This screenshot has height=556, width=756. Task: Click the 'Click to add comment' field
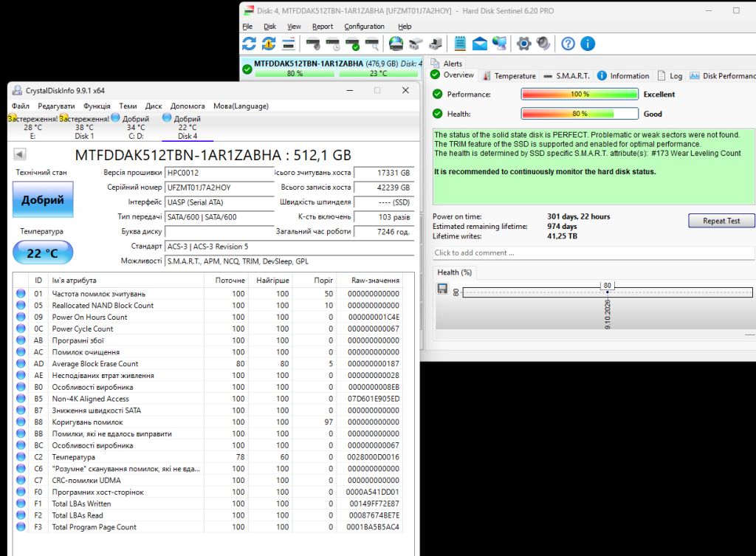[x=594, y=253]
